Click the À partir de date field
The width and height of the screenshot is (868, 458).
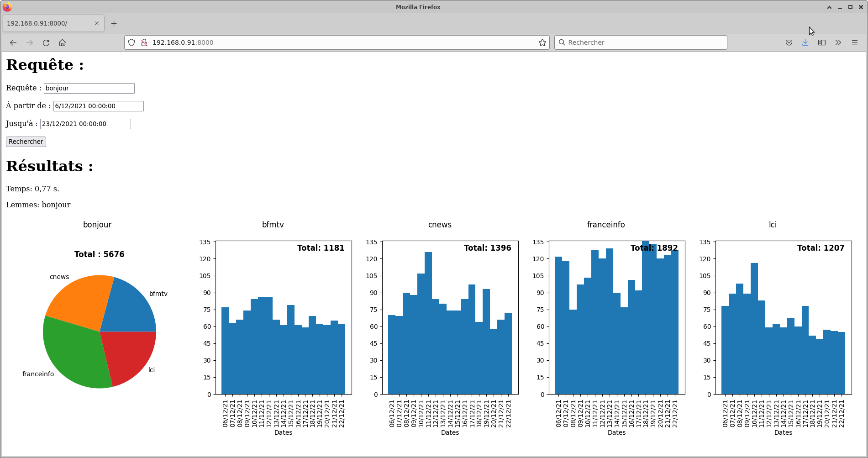point(99,106)
